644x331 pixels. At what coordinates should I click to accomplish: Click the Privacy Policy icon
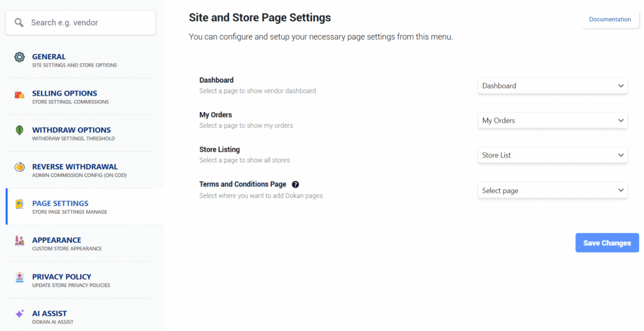coord(19,278)
